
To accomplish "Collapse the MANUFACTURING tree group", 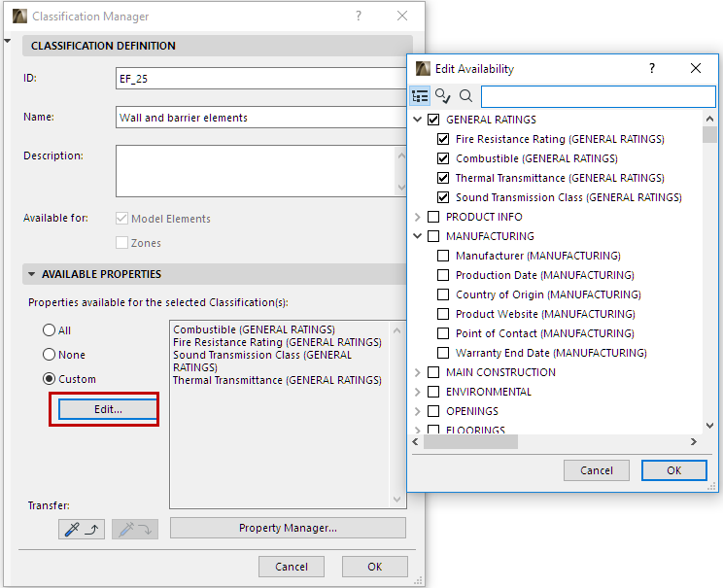I will [417, 236].
